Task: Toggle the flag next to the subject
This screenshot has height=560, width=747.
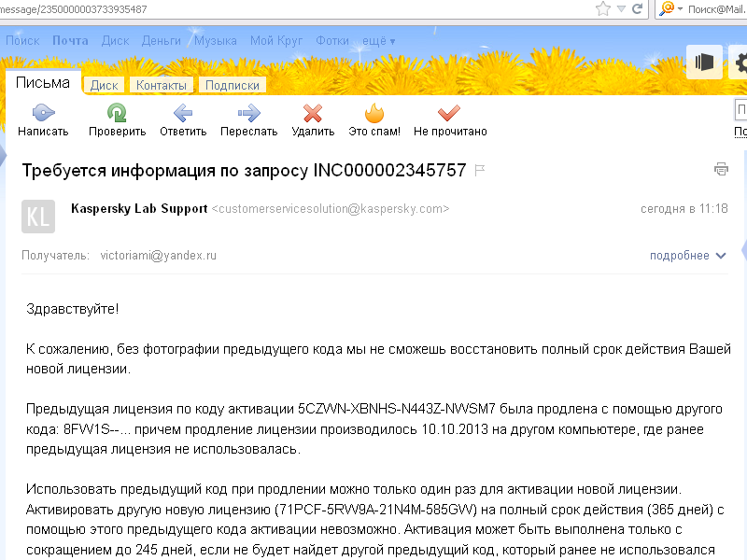Action: coord(480,170)
